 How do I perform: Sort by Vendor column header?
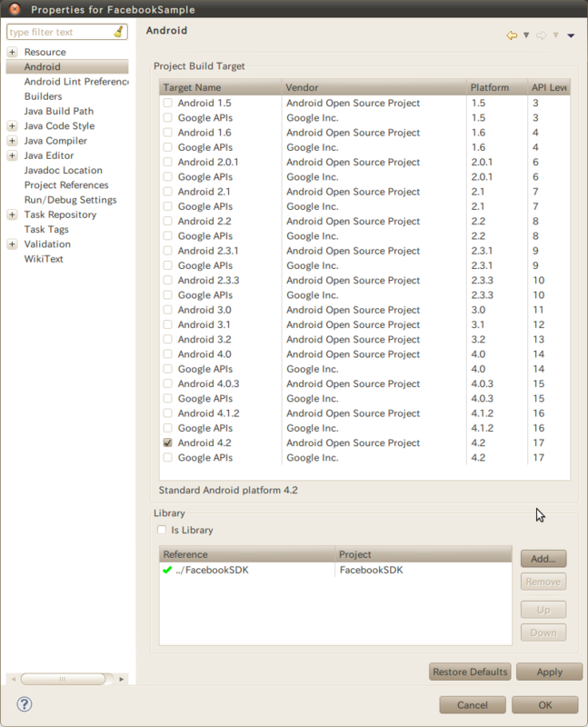click(x=374, y=87)
